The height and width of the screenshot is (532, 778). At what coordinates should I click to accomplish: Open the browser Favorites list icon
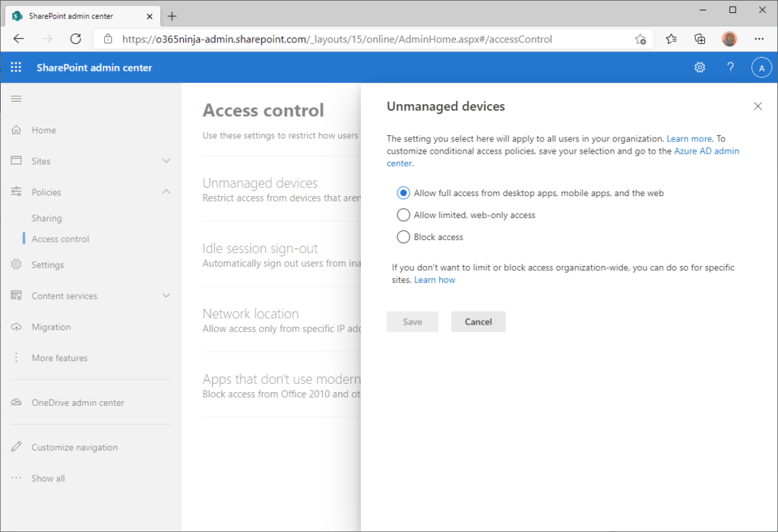pos(672,39)
